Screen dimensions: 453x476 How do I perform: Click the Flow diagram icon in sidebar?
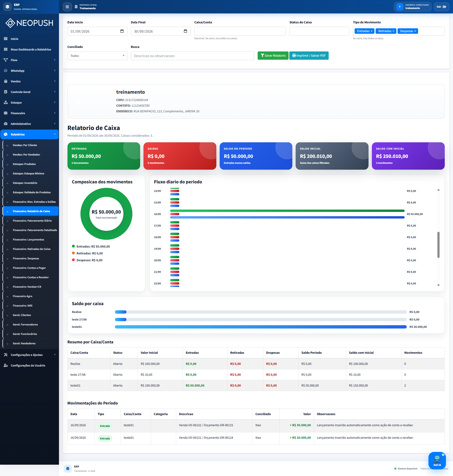coord(6,60)
